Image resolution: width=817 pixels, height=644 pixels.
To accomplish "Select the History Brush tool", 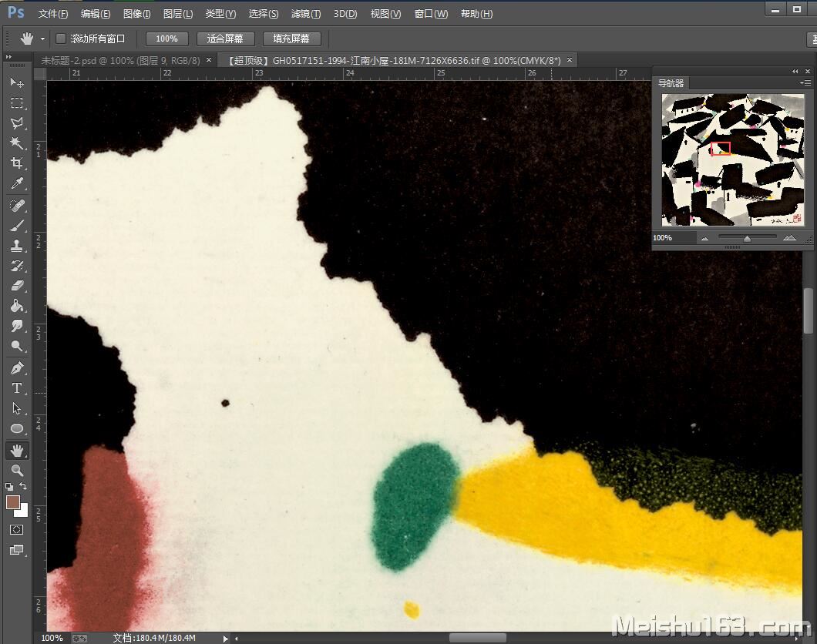I will click(x=17, y=266).
